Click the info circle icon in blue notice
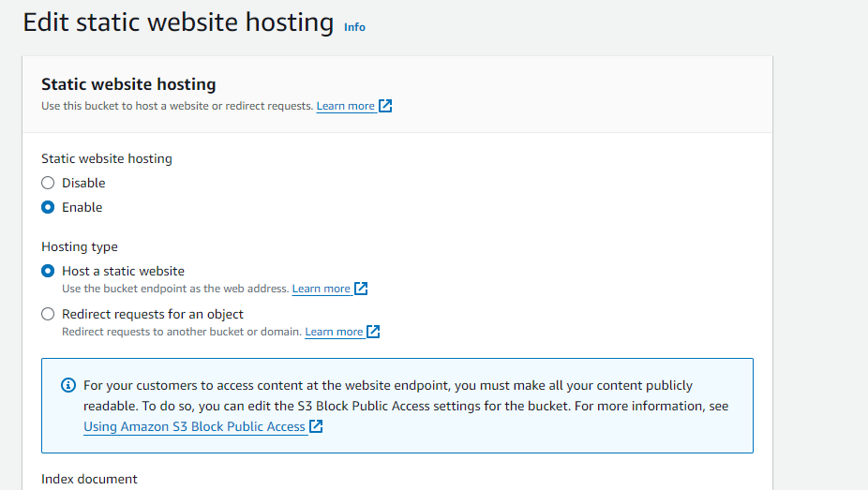 tap(68, 385)
